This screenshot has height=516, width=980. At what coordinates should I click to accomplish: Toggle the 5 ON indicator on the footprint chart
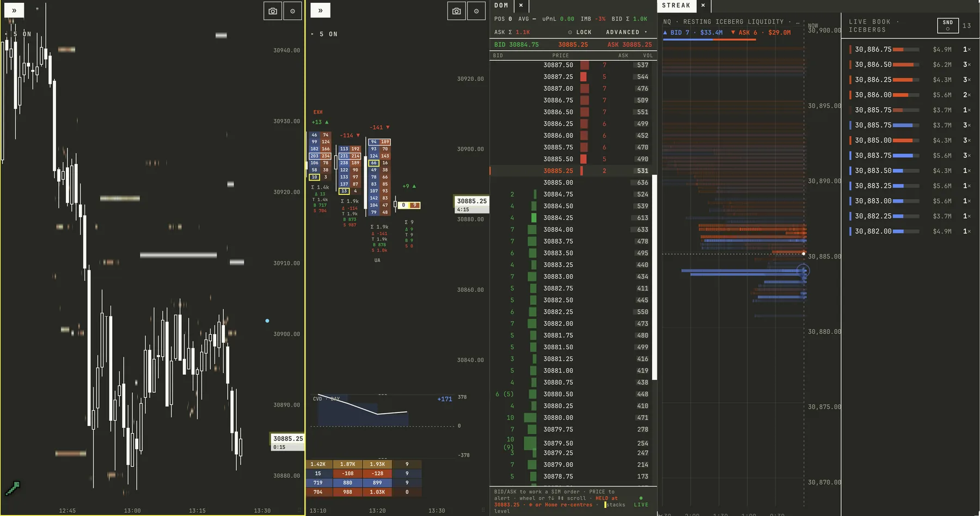[x=324, y=34]
